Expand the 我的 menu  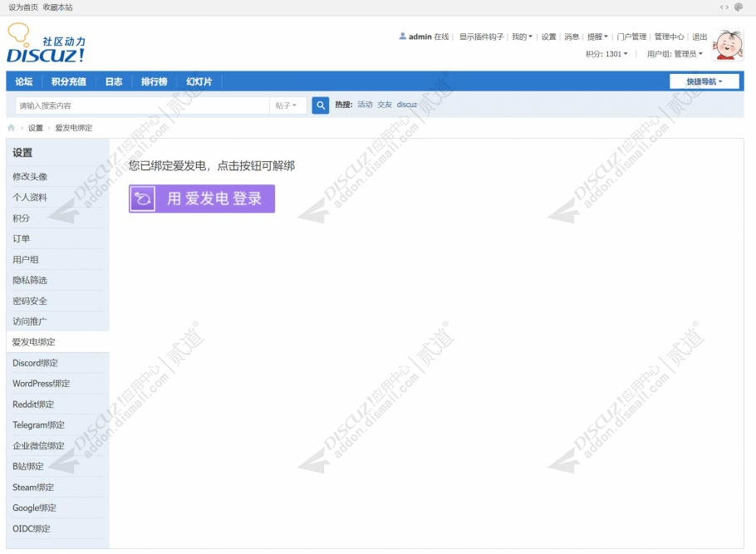(523, 37)
